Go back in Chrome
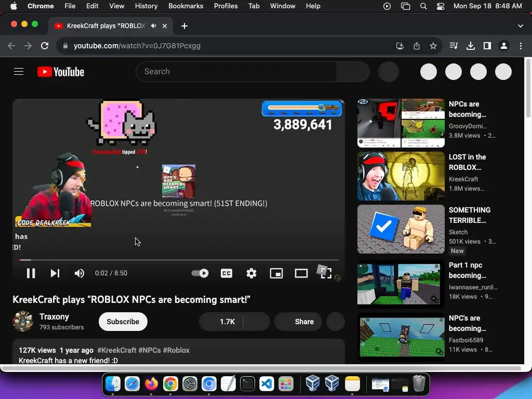 pos(11,46)
